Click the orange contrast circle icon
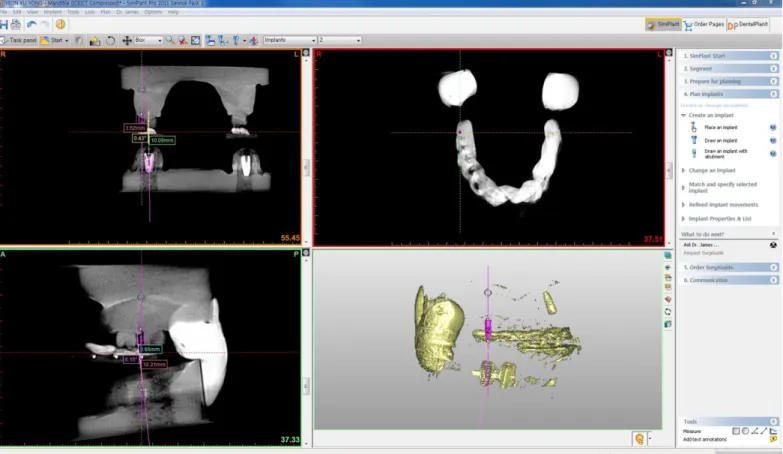This screenshot has height=454, width=783. [60, 24]
